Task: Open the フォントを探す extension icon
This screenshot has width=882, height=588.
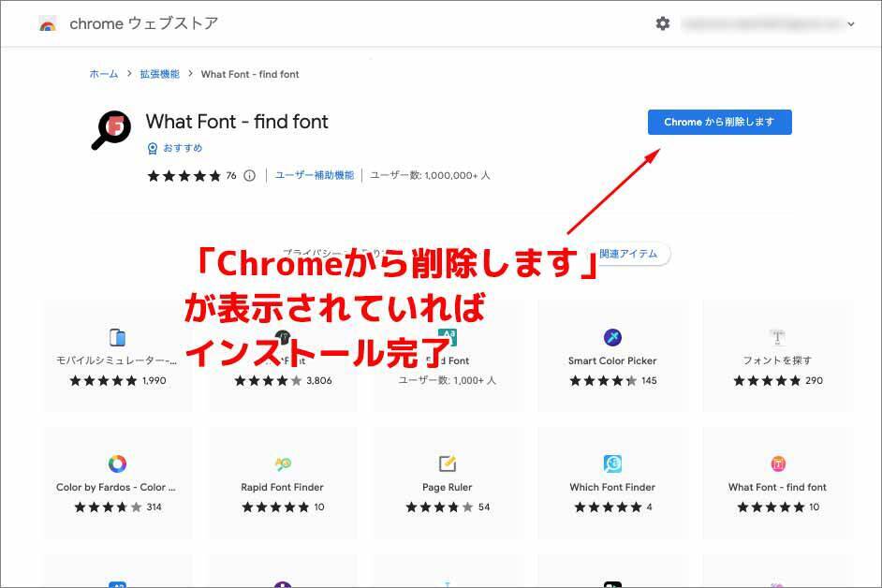Action: point(777,338)
